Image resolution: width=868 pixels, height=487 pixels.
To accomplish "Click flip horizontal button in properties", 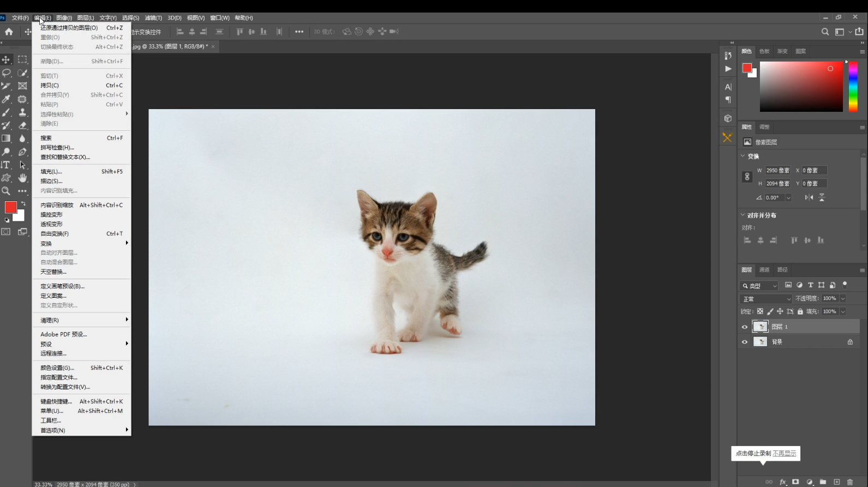I will [x=809, y=197].
